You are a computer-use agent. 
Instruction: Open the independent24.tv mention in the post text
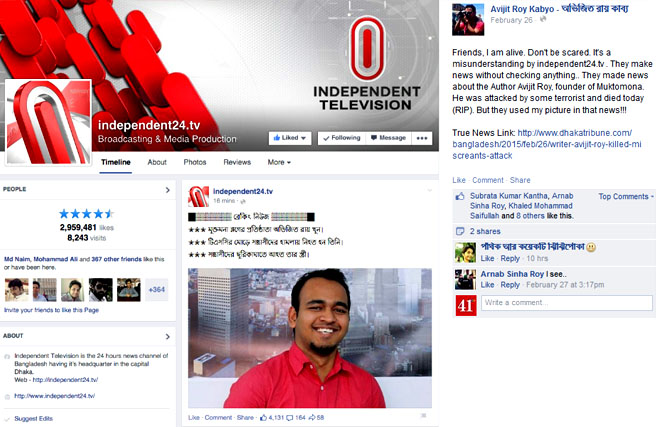click(x=570, y=64)
